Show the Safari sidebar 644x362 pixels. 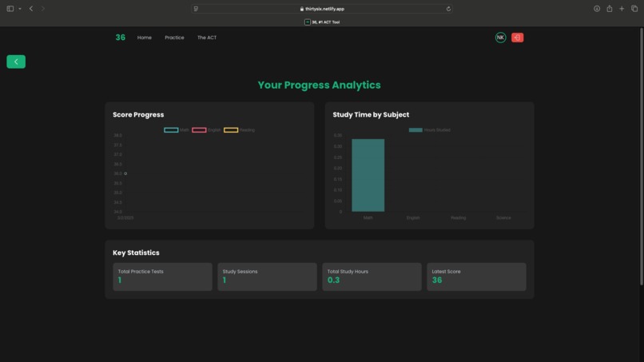click(x=10, y=9)
